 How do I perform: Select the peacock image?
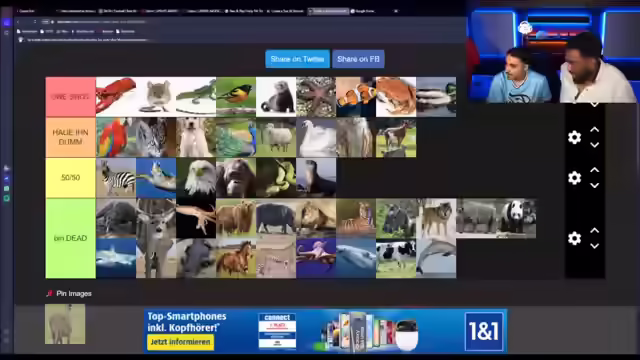click(236, 137)
